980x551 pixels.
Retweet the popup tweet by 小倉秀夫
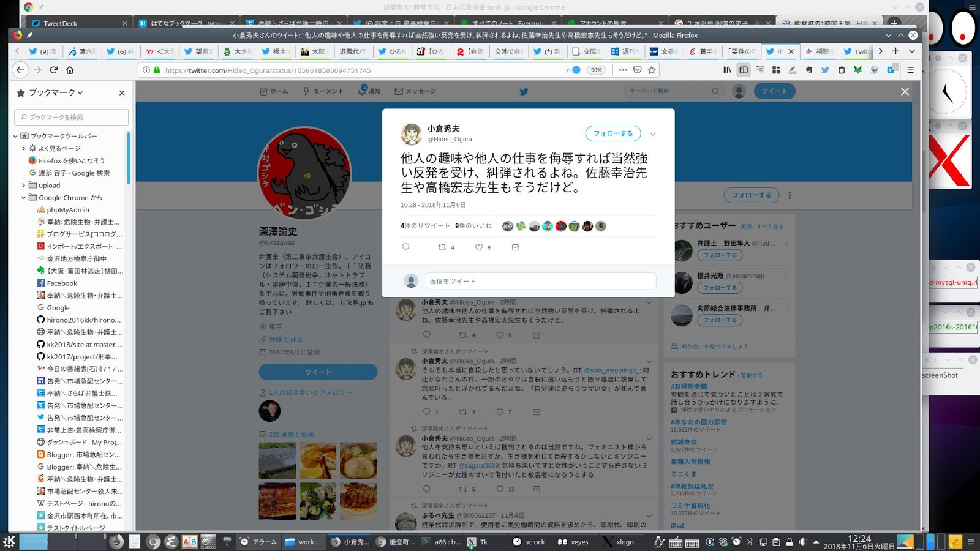442,247
